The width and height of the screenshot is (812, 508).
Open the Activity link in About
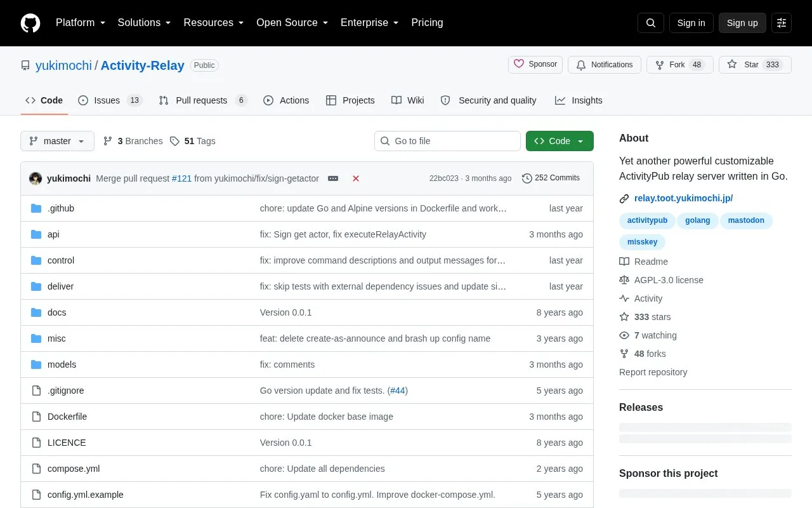pos(641,298)
